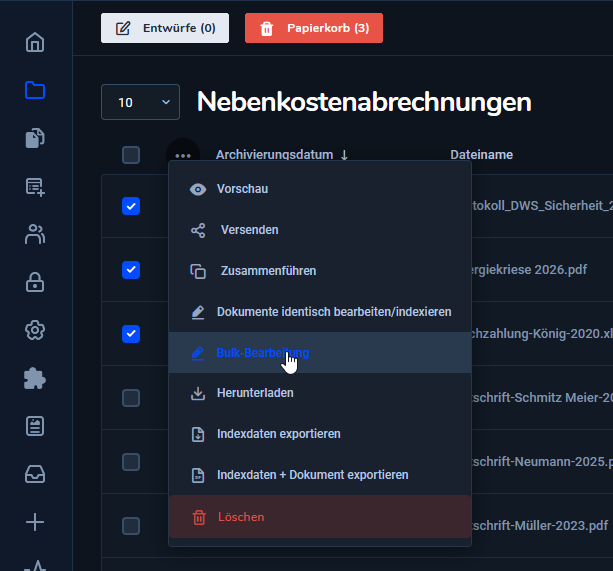Screen dimensions: 613x571
Task: Toggle the select-all header checkbox
Action: click(x=131, y=155)
